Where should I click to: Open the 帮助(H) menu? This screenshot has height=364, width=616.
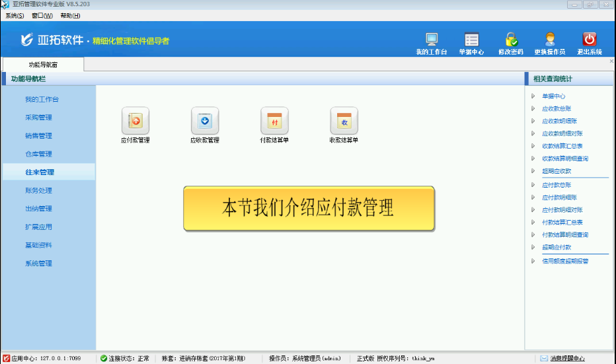69,15
